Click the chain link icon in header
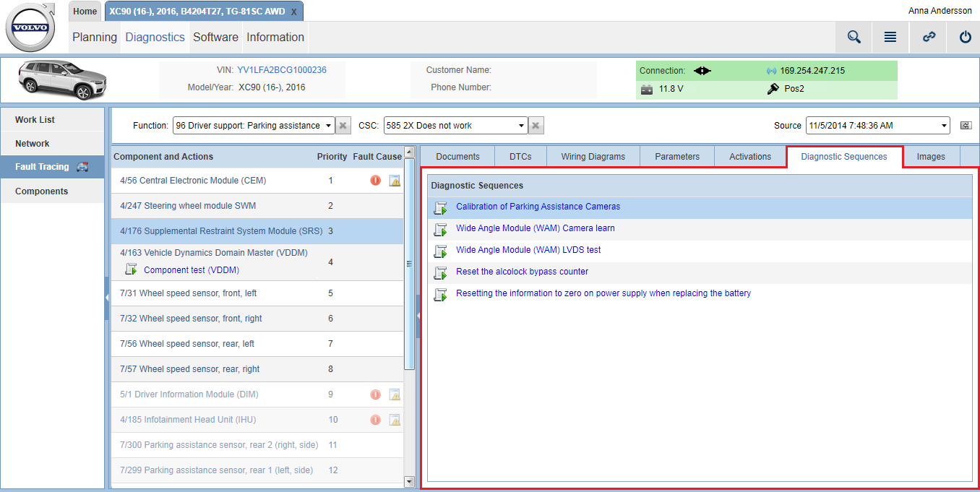Image resolution: width=980 pixels, height=492 pixels. coord(929,37)
